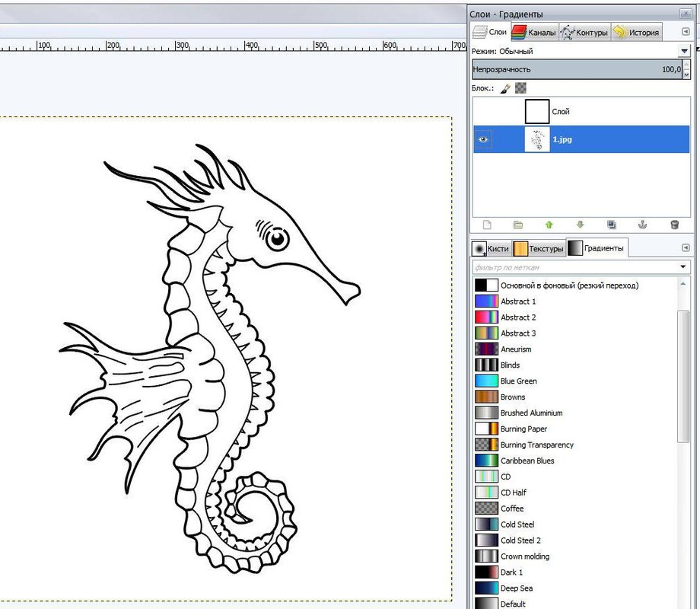Duplicate the layer icon
700x609 pixels.
(x=612, y=225)
